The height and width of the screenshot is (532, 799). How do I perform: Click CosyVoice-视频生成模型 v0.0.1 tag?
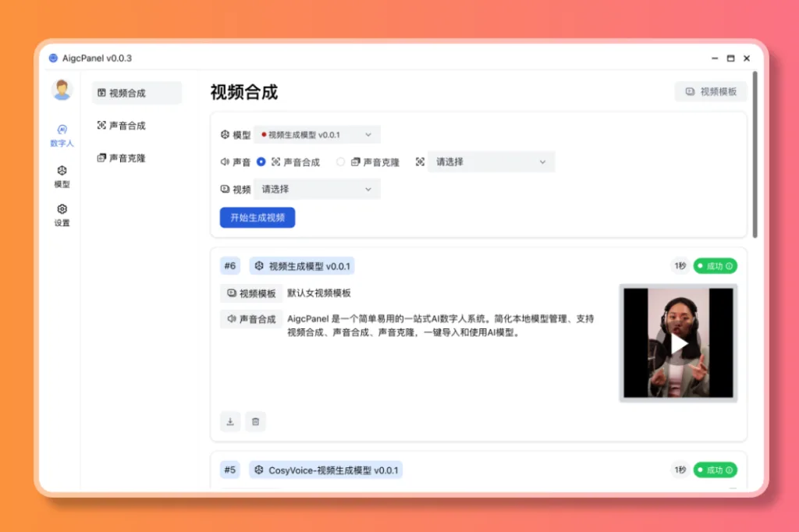[x=326, y=470]
